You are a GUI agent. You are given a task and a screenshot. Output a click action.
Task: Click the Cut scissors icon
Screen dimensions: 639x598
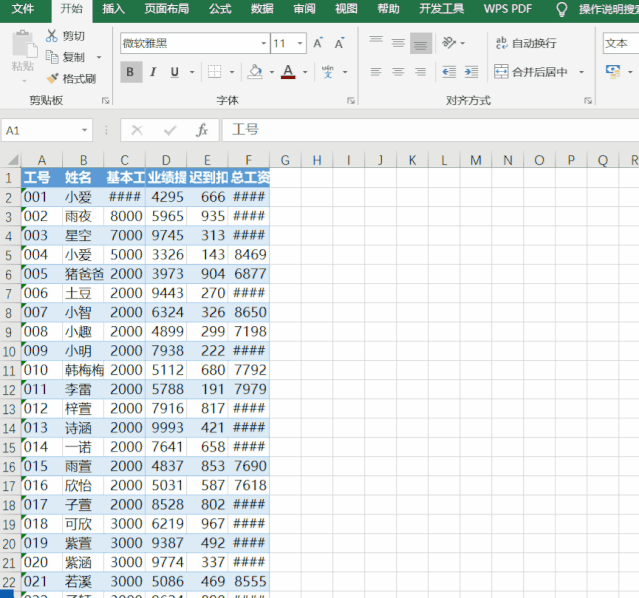pyautogui.click(x=52, y=36)
